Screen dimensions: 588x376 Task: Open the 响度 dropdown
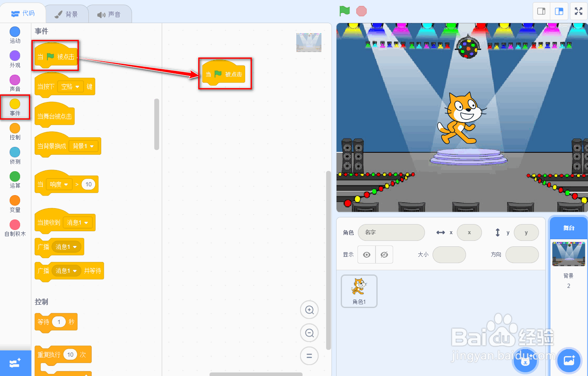click(x=59, y=184)
